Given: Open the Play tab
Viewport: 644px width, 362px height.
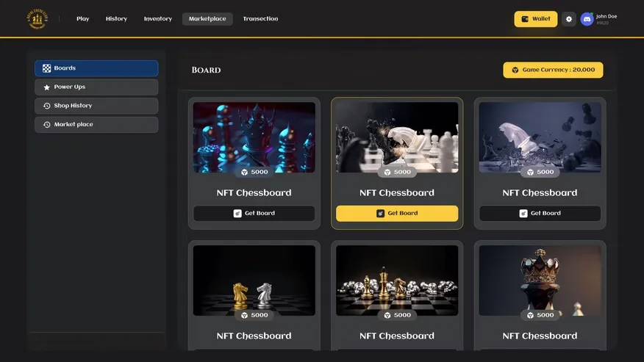Looking at the screenshot, I should tap(82, 19).
